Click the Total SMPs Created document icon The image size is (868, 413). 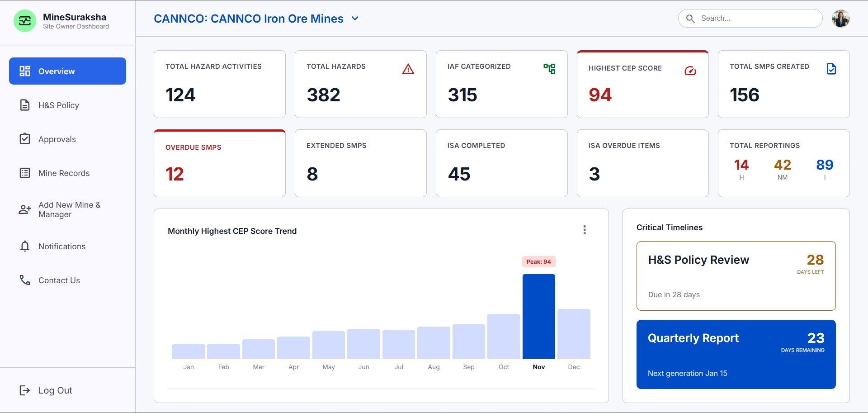click(x=831, y=69)
